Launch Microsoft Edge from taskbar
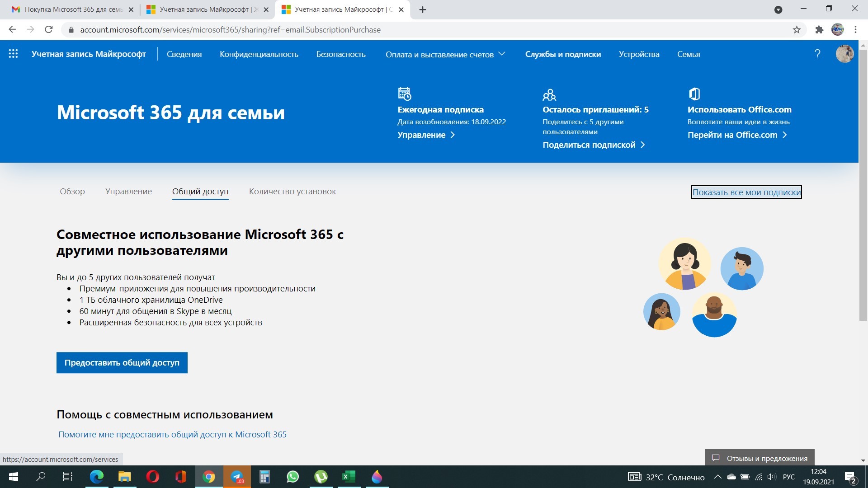 tap(96, 477)
